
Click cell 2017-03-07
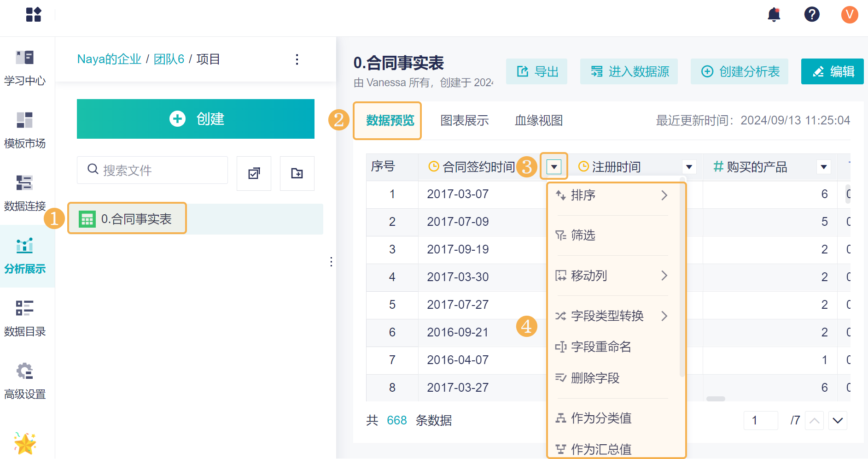[458, 194]
